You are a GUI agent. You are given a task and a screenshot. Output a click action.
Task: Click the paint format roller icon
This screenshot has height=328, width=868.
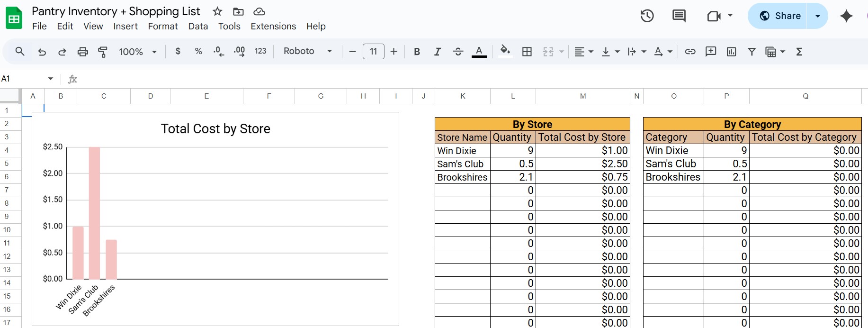(x=102, y=52)
